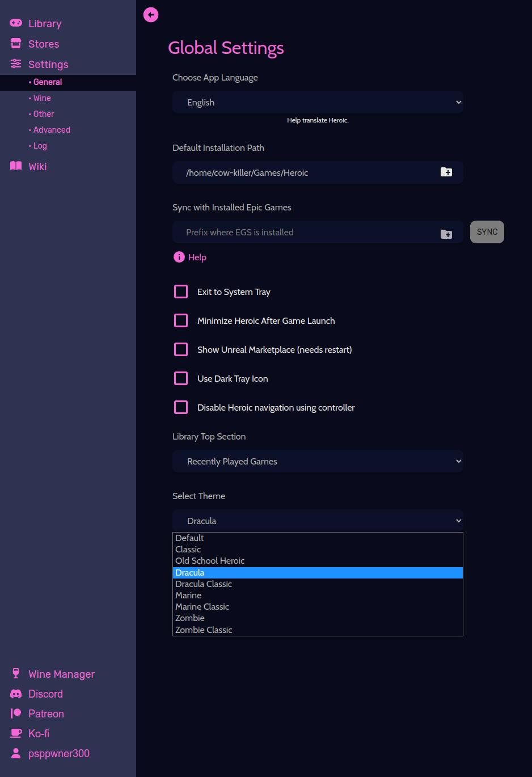Open the Library Top Section dropdown
This screenshot has width=532, height=777.
click(x=318, y=461)
